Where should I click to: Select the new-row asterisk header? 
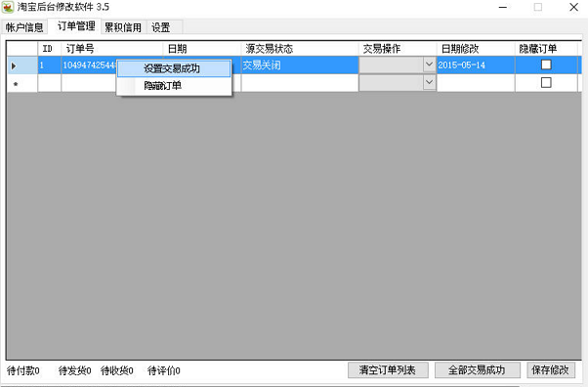(x=22, y=83)
